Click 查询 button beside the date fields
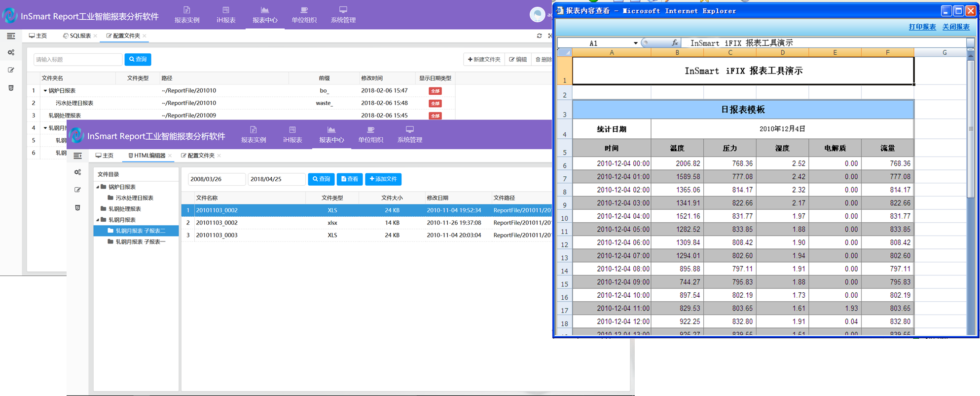Screen dimensions: 980x396 coord(322,179)
